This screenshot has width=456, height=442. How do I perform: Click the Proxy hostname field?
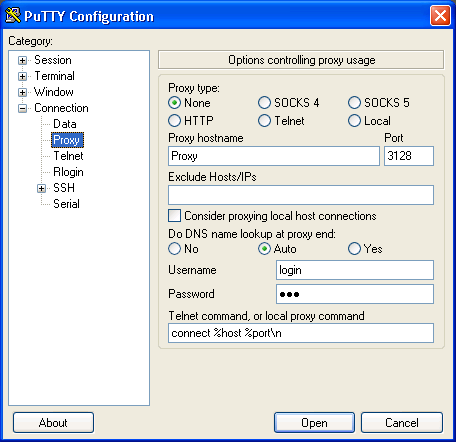274,156
